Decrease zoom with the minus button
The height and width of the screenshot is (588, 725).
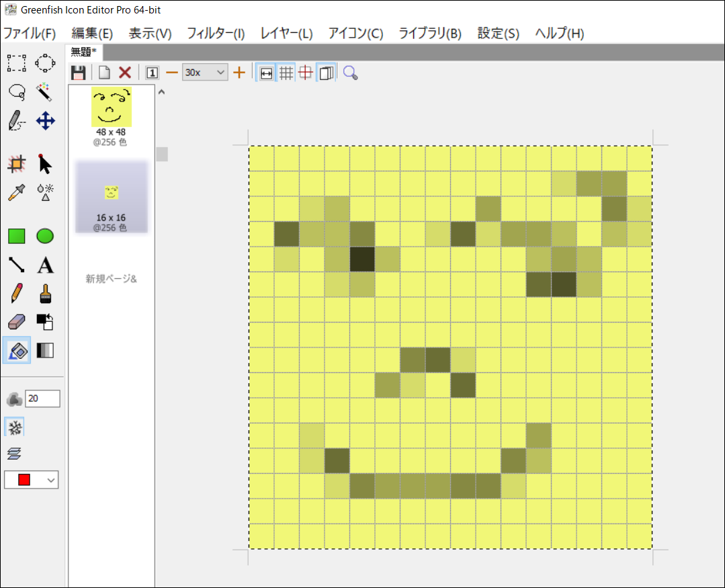point(173,73)
